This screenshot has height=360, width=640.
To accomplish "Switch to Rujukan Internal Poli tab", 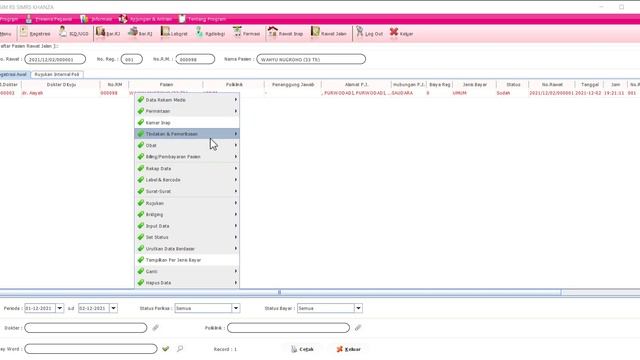I will coord(57,74).
